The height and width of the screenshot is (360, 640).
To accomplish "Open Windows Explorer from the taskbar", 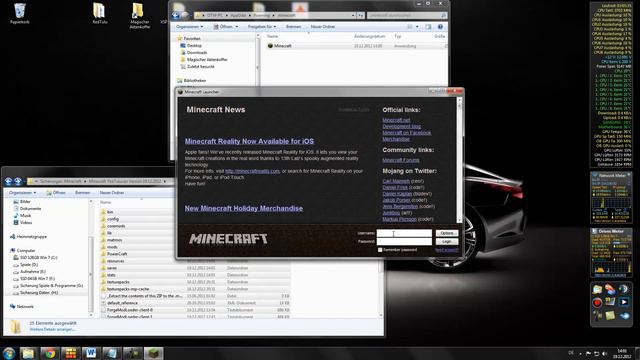I will [x=28, y=353].
